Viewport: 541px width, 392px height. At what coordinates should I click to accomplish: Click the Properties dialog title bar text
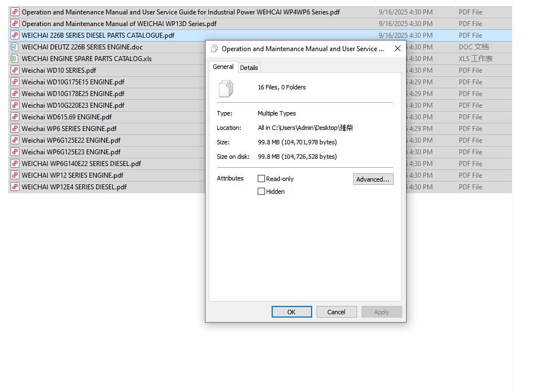[303, 49]
